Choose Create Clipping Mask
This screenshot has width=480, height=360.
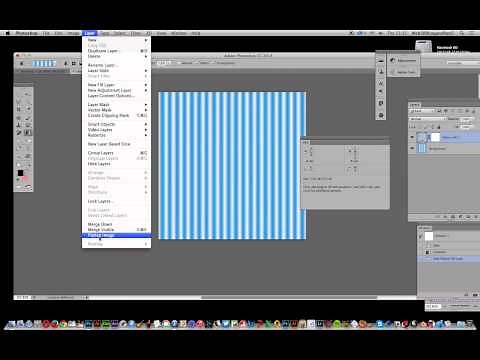[x=116, y=115]
